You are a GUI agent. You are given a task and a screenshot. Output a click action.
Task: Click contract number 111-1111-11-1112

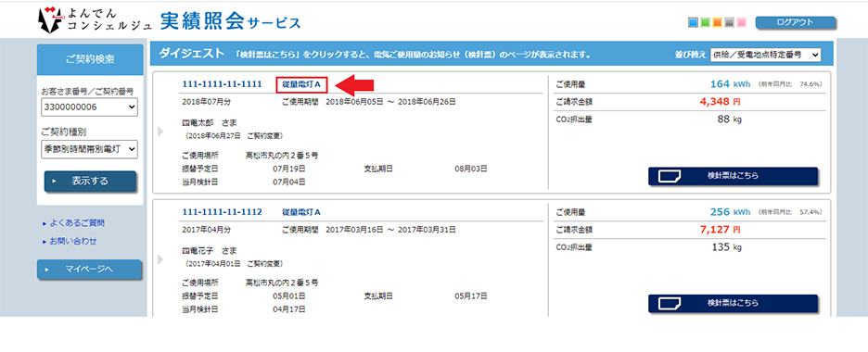click(222, 212)
